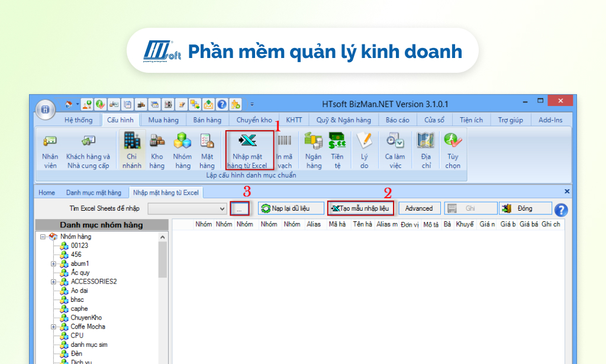606x364 pixels.
Task: Click the Alias column header
Action: 314,224
